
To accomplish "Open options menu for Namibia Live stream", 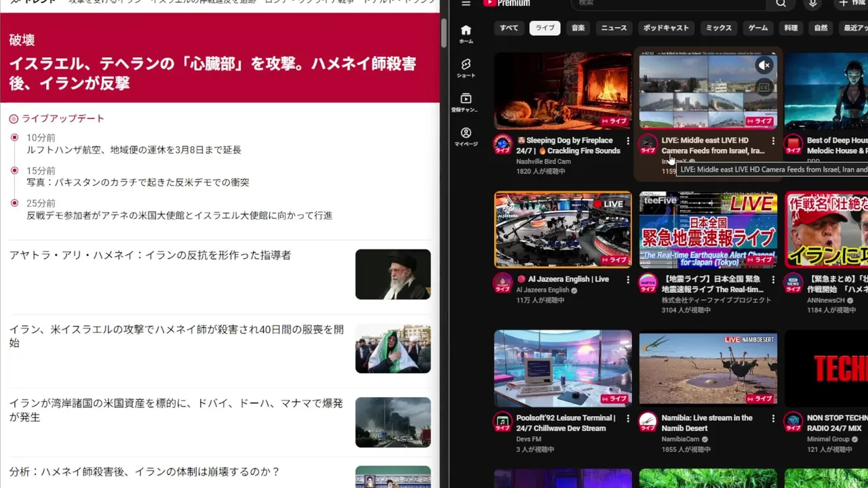I will click(x=773, y=418).
